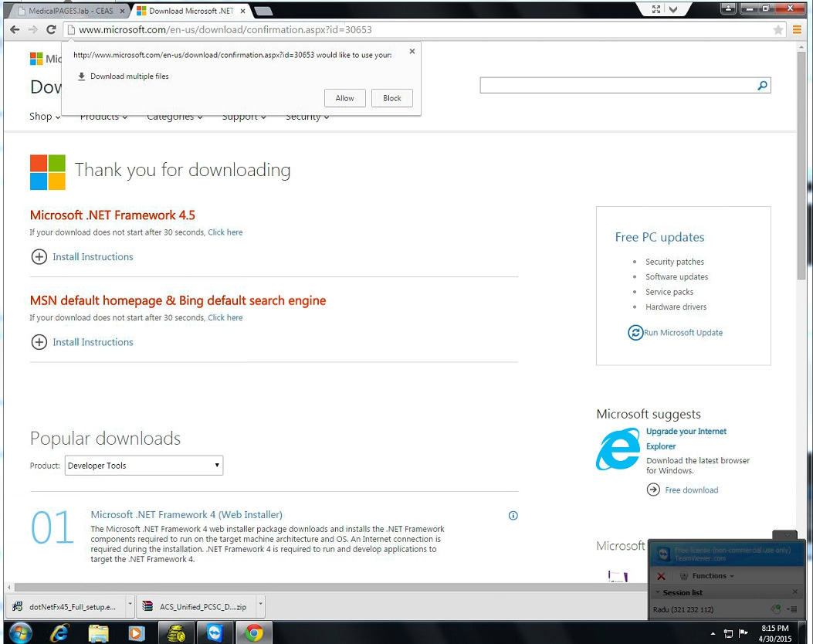The width and height of the screenshot is (813, 644).
Task: Show hidden system tray icons
Action: click(x=713, y=633)
